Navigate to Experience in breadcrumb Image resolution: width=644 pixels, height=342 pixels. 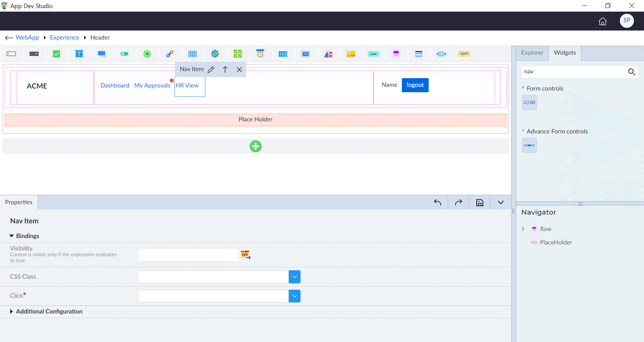pos(65,38)
